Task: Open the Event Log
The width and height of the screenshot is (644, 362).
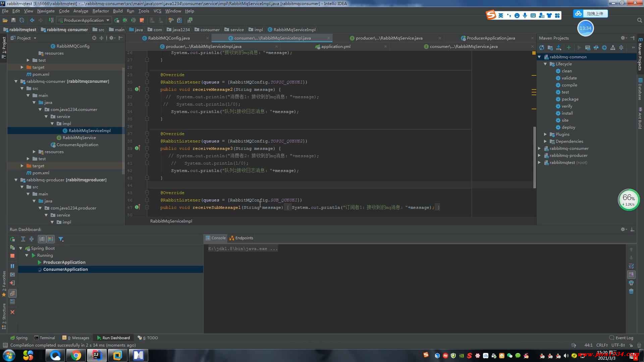Action: coord(621,338)
